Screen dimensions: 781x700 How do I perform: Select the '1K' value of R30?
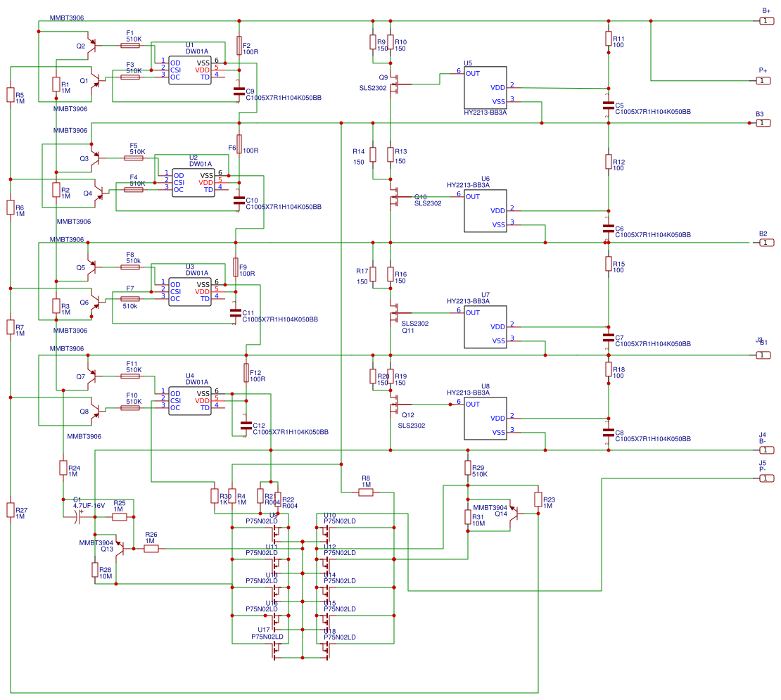coord(224,502)
